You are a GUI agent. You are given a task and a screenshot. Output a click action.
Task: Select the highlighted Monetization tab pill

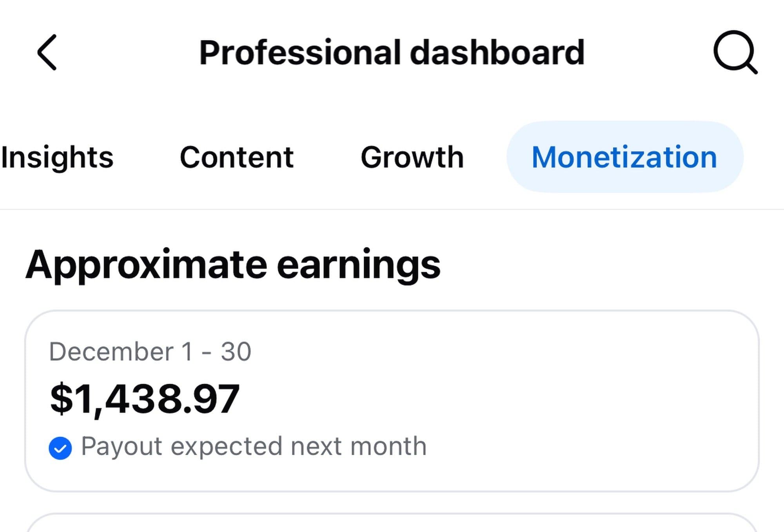pyautogui.click(x=624, y=157)
